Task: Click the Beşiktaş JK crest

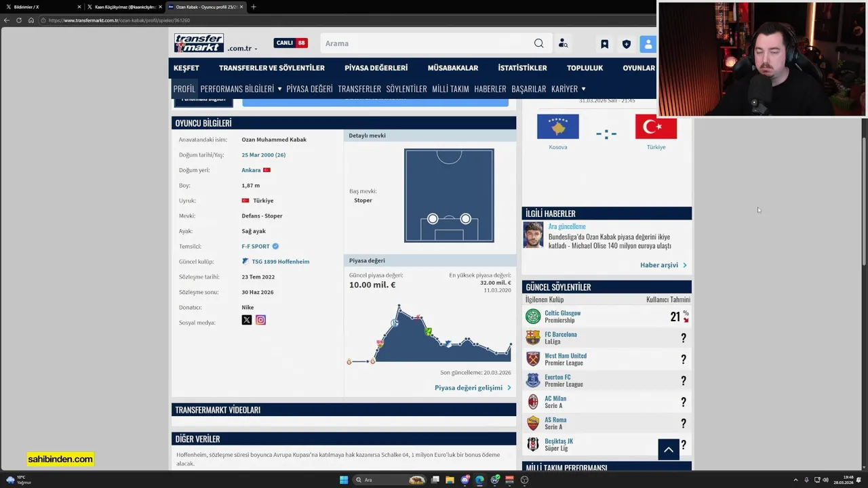Action: 533,444
